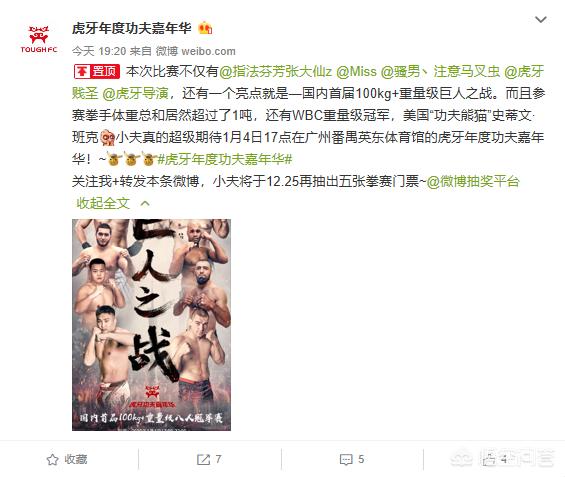Click the crown badge beside the username
This screenshot has height=477, width=565.
tap(205, 28)
